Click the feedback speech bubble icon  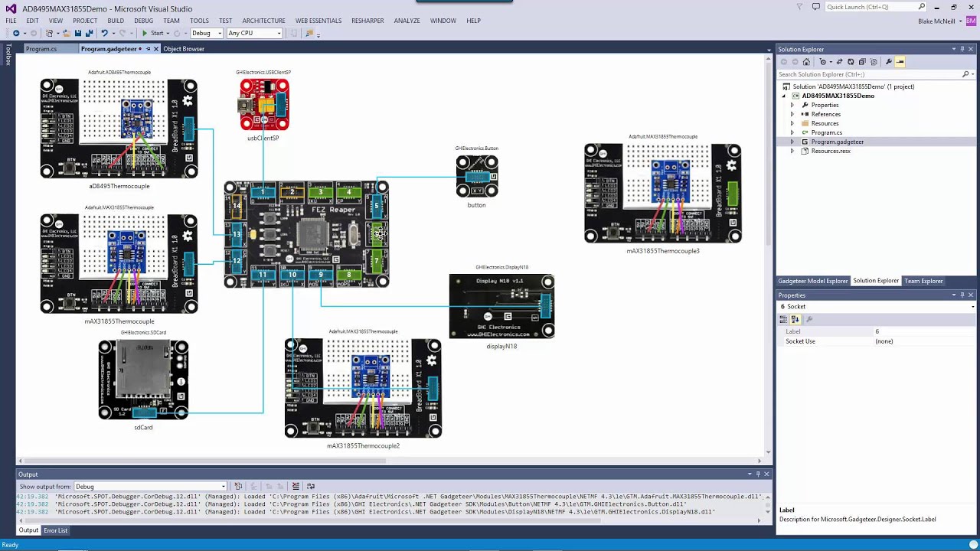[816, 7]
